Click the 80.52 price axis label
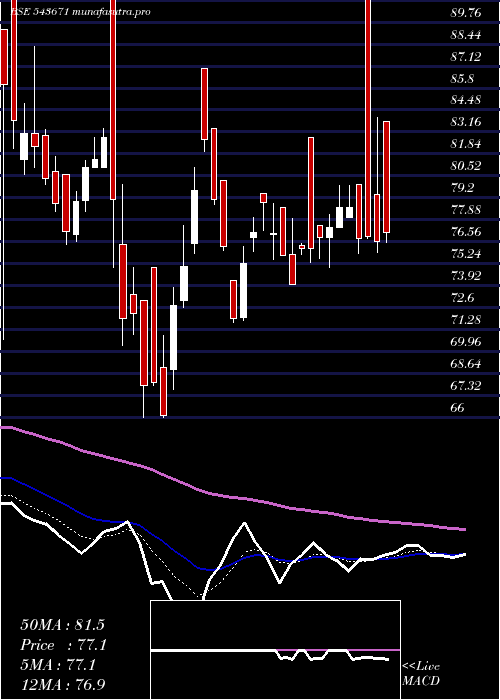The height and width of the screenshot is (700, 500). point(466,166)
